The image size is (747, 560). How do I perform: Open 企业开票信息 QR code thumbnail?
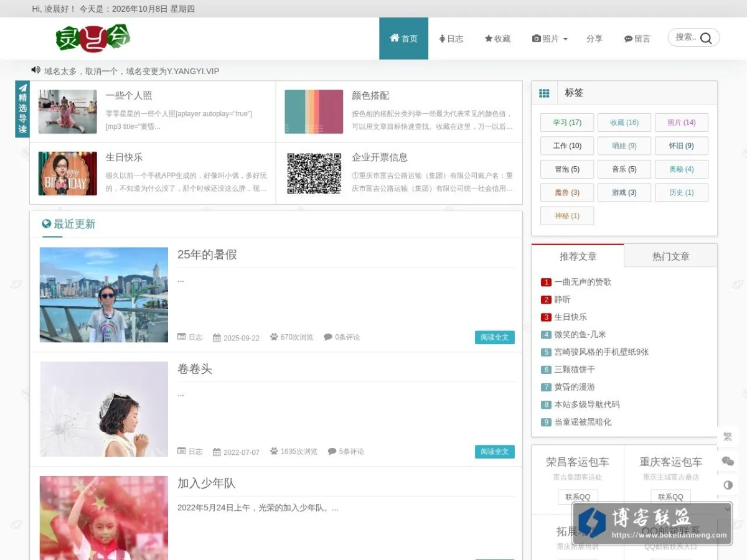314,174
